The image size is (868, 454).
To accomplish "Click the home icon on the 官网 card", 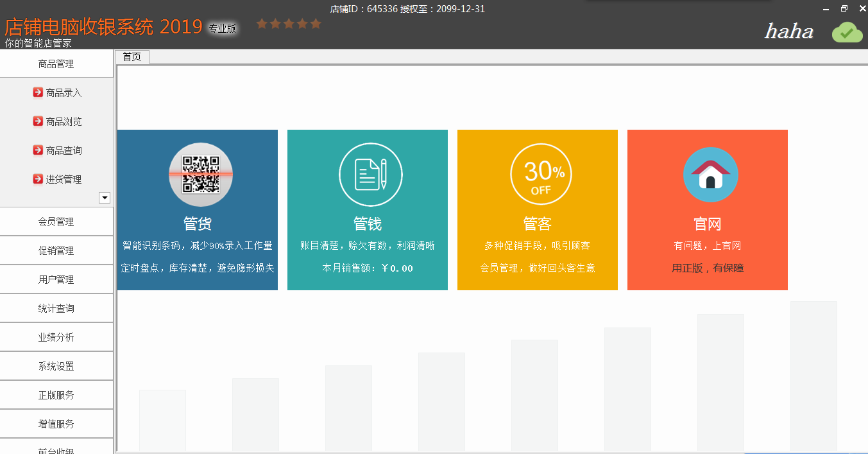I will pos(710,173).
